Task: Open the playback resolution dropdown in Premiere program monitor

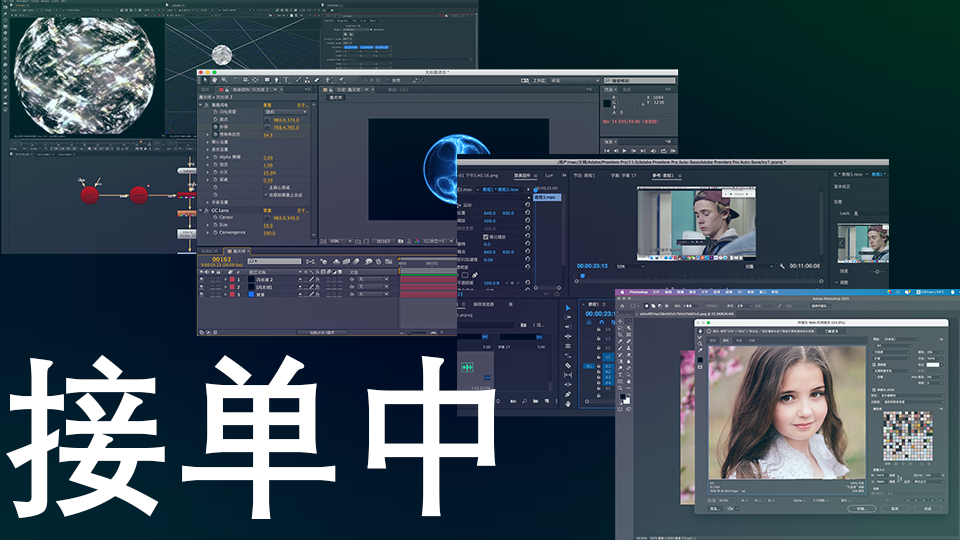Action: (x=758, y=266)
